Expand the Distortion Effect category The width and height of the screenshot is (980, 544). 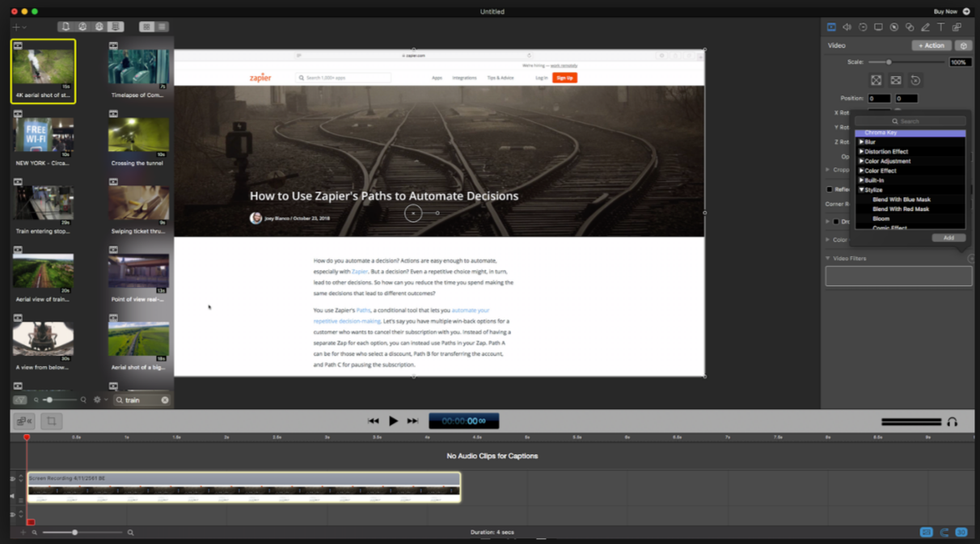coord(861,152)
